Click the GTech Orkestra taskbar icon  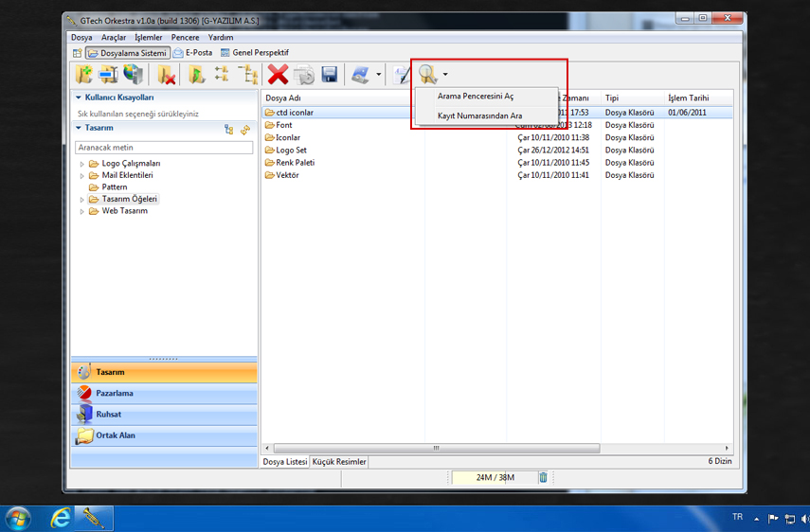coord(95,518)
